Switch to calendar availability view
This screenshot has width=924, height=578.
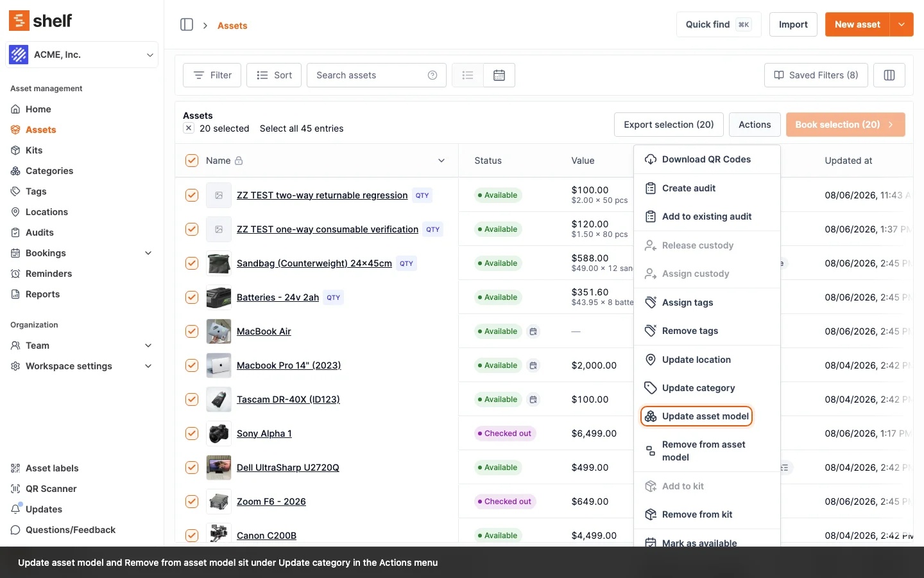499,75
